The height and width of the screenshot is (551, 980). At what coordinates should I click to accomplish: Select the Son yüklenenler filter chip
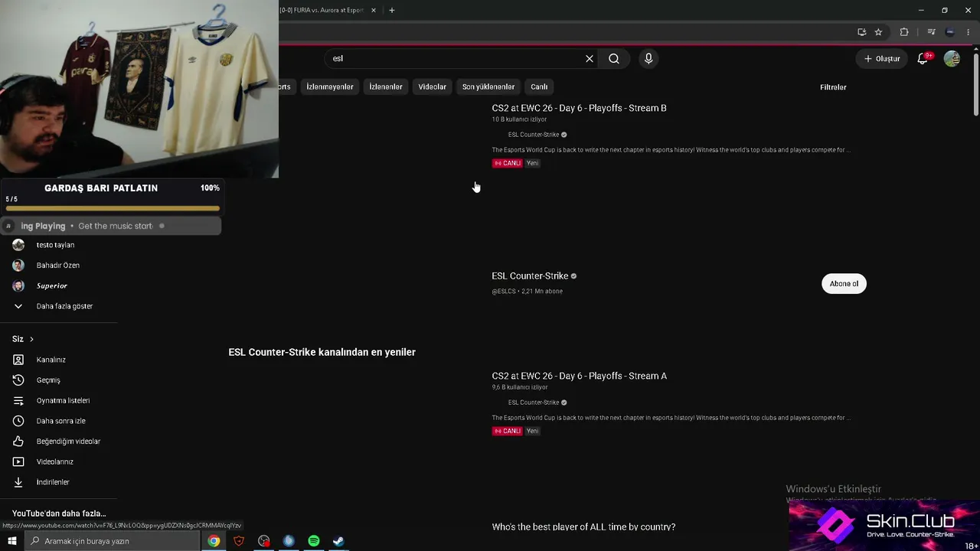coord(488,86)
